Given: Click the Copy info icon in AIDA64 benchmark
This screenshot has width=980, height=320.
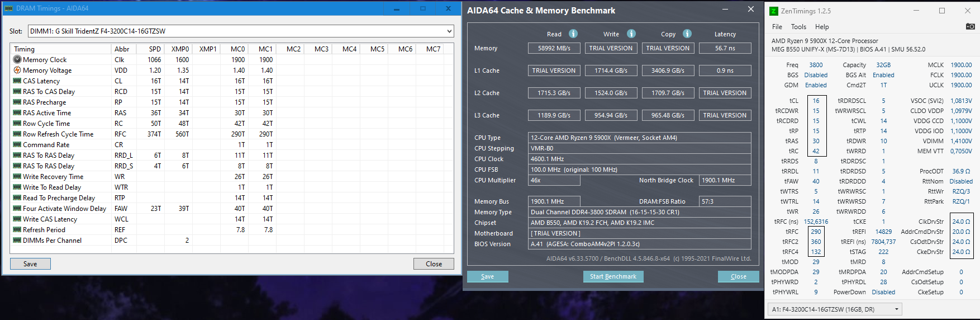Looking at the screenshot, I should coord(687,34).
